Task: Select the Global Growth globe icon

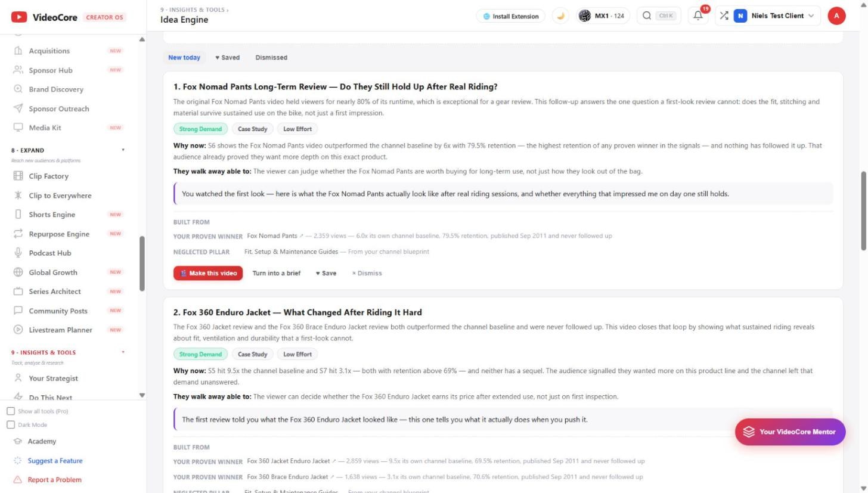Action: click(18, 272)
